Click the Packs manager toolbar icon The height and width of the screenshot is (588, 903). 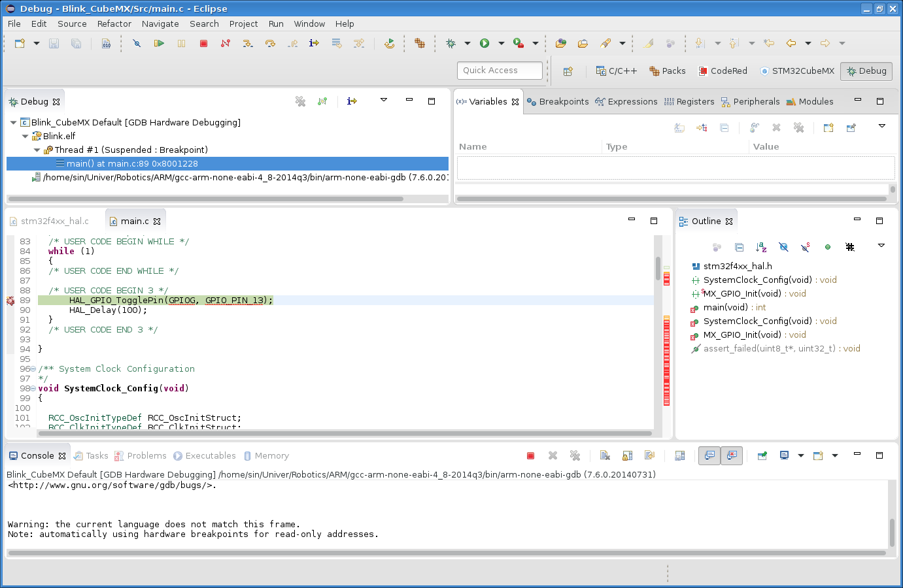(420, 43)
